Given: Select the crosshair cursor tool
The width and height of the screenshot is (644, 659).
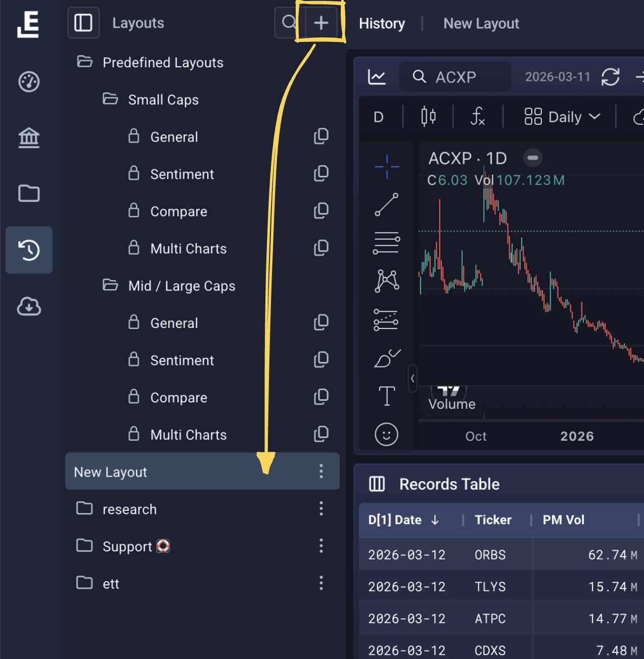Looking at the screenshot, I should click(x=387, y=166).
